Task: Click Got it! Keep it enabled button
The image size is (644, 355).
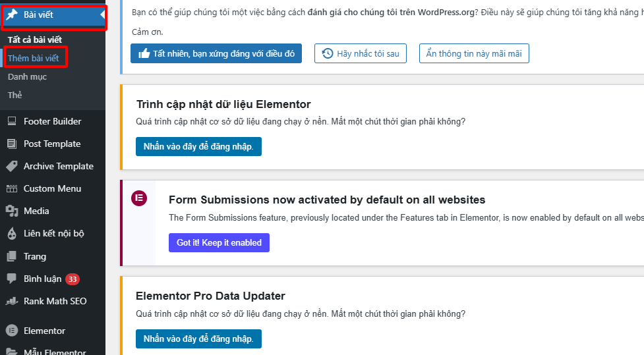Action: tap(219, 242)
